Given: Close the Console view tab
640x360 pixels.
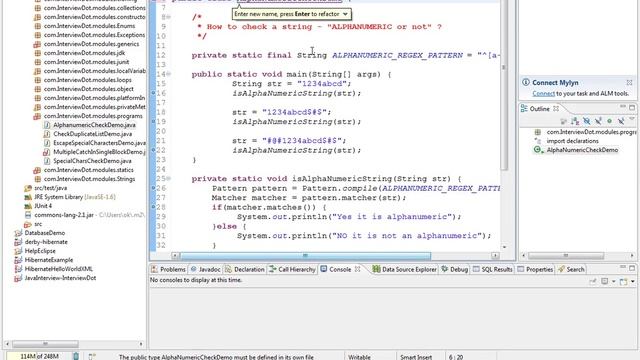Looking at the screenshot, I should point(358,269).
